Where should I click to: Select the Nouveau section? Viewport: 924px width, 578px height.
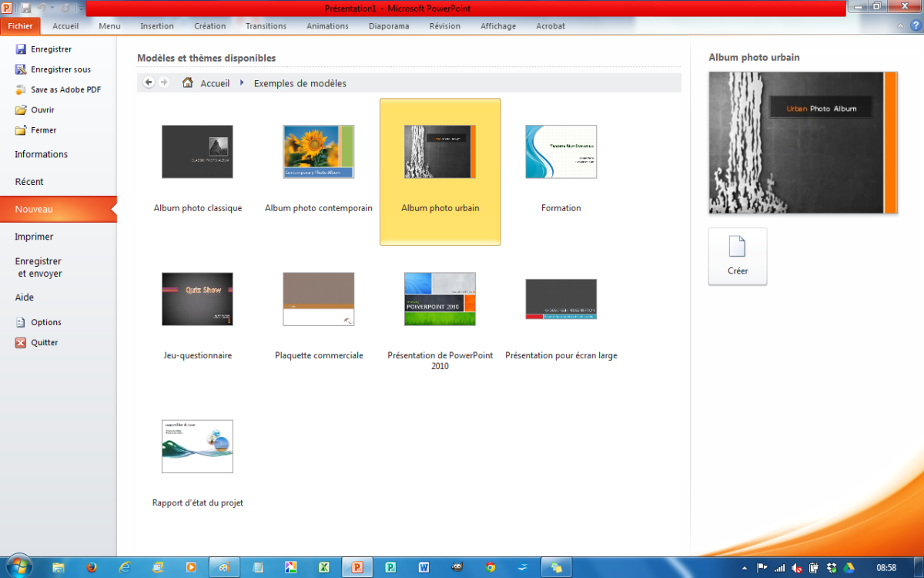pyautogui.click(x=59, y=210)
